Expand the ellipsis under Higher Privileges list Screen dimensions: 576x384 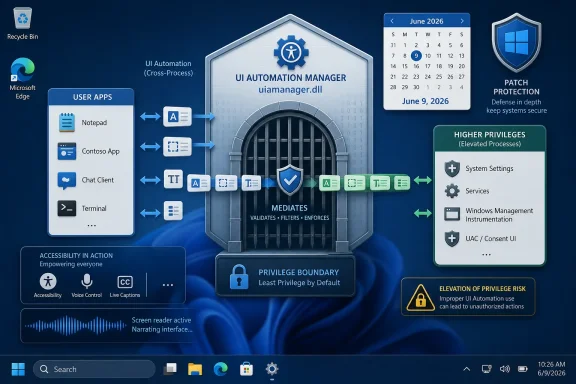(x=486, y=254)
